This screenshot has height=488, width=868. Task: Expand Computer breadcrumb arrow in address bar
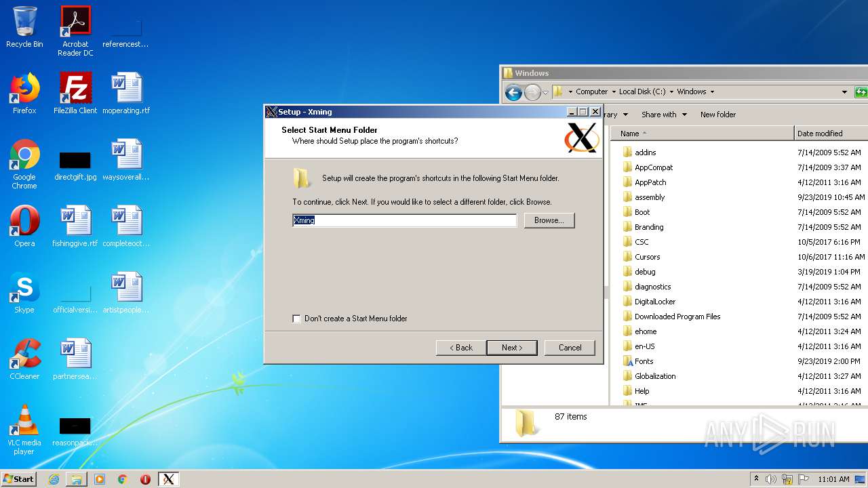pos(614,91)
